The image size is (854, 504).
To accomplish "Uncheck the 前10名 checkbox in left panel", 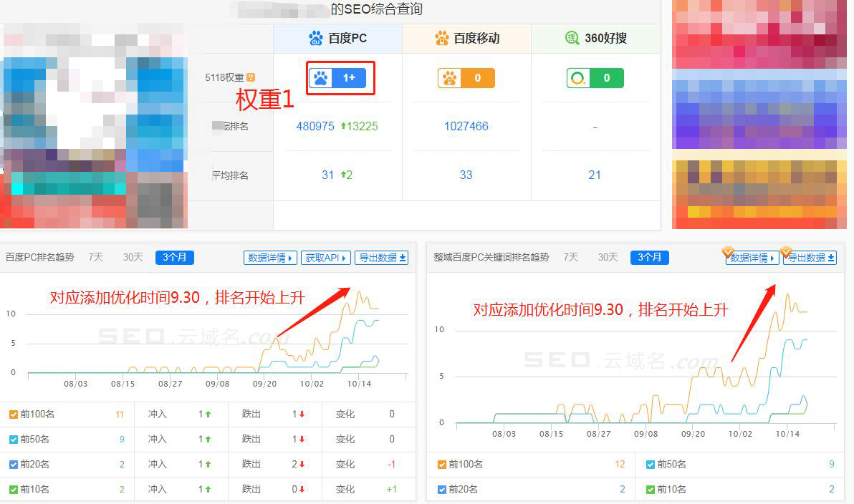I will [12, 489].
